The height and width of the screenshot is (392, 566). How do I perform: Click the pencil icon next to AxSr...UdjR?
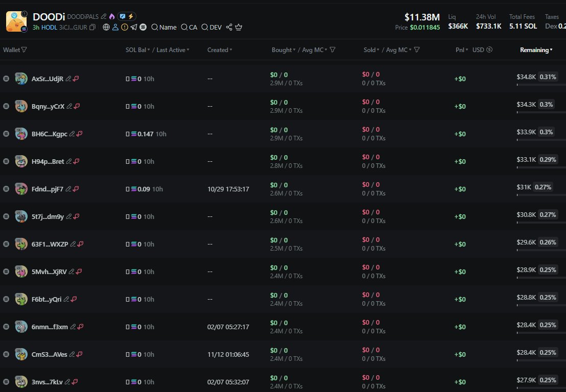tap(68, 79)
